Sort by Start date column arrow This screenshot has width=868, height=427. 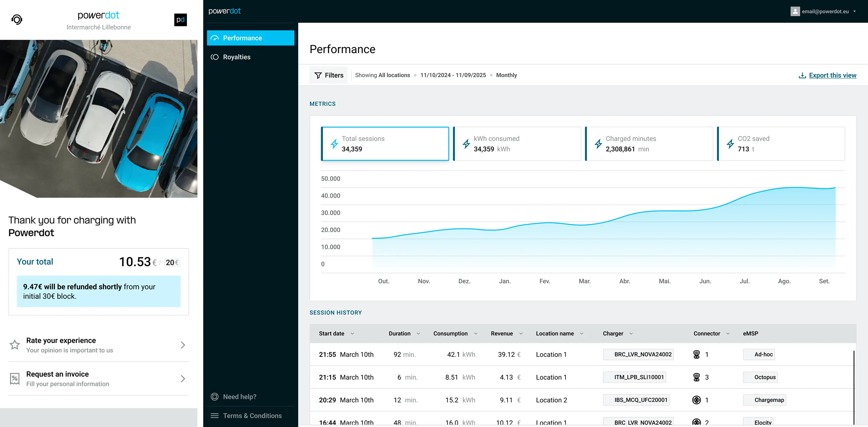coord(352,334)
